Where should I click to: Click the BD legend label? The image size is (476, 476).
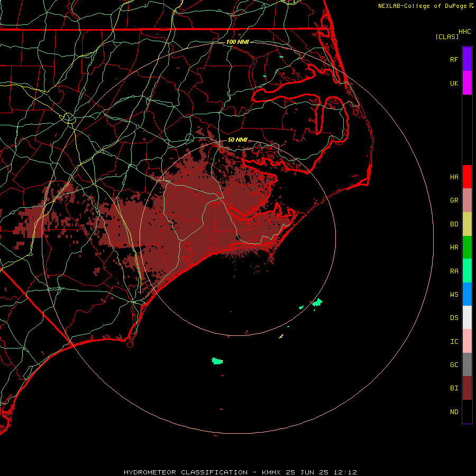pyautogui.click(x=454, y=224)
